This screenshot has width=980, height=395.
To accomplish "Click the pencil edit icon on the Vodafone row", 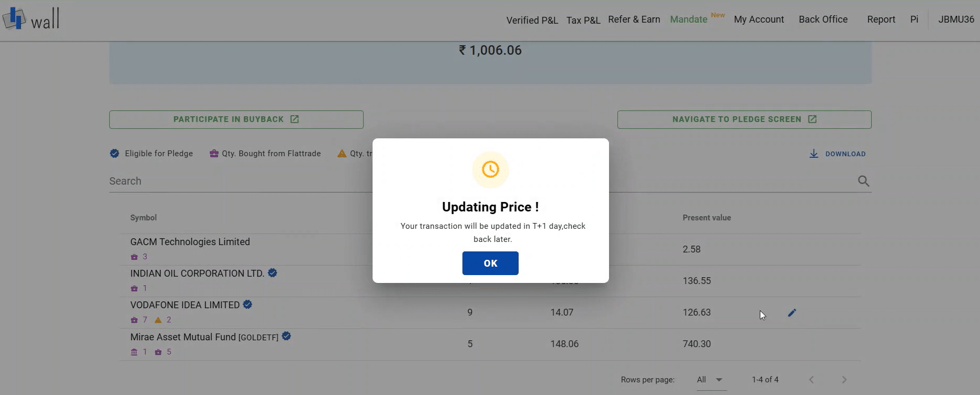I will [792, 313].
